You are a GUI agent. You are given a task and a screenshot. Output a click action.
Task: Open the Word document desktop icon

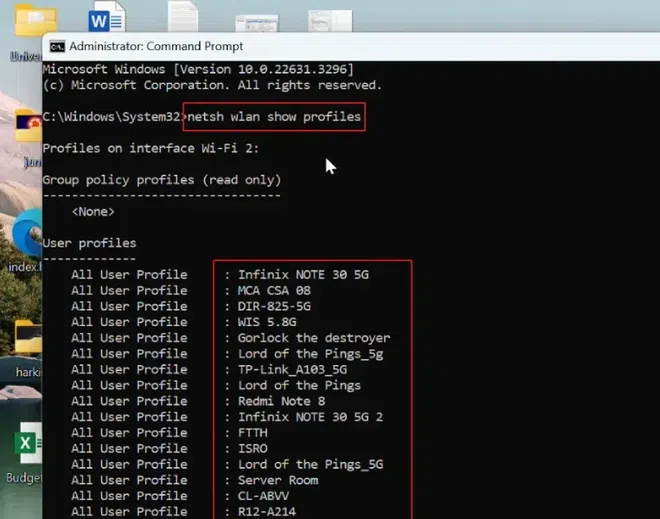point(106,17)
